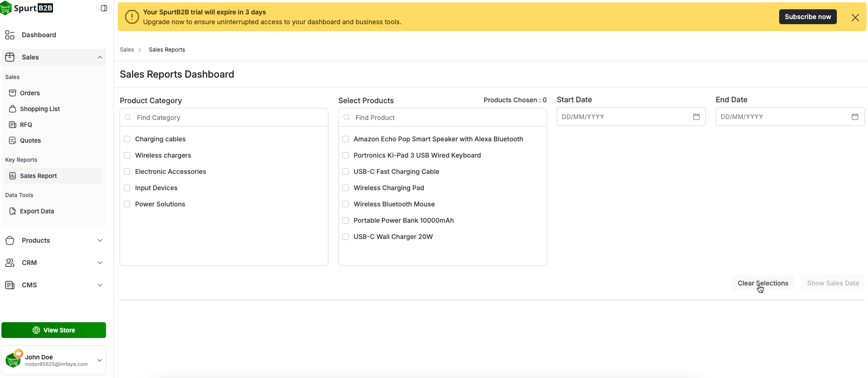Expand the CMS menu chevron
This screenshot has height=378, width=868.
pyautogui.click(x=100, y=285)
